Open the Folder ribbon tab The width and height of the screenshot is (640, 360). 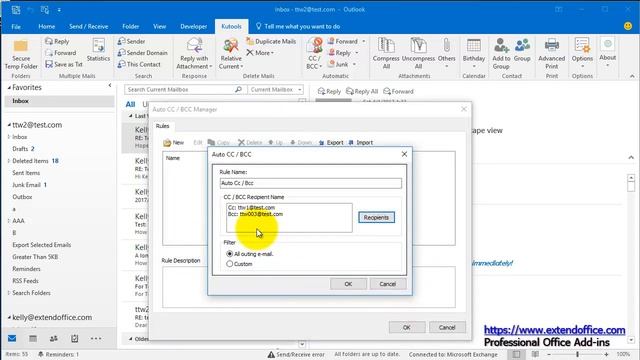click(131, 27)
